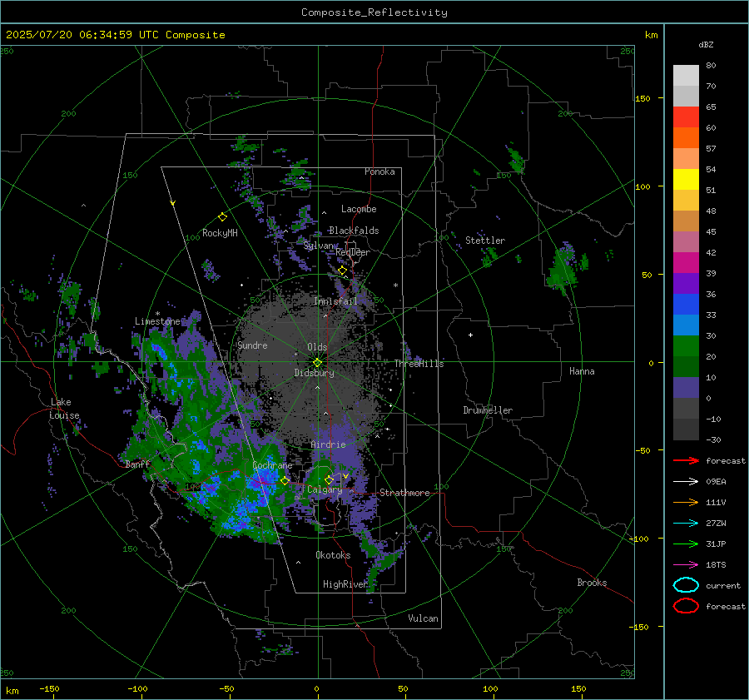Screen dimensions: 749x700
Task: Click the RockyMH label
Action: (220, 233)
